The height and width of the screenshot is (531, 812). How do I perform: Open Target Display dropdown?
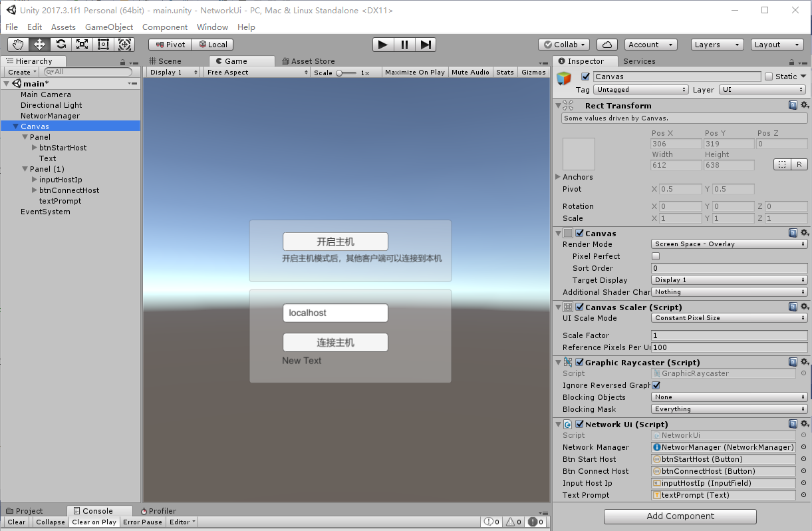[729, 280]
